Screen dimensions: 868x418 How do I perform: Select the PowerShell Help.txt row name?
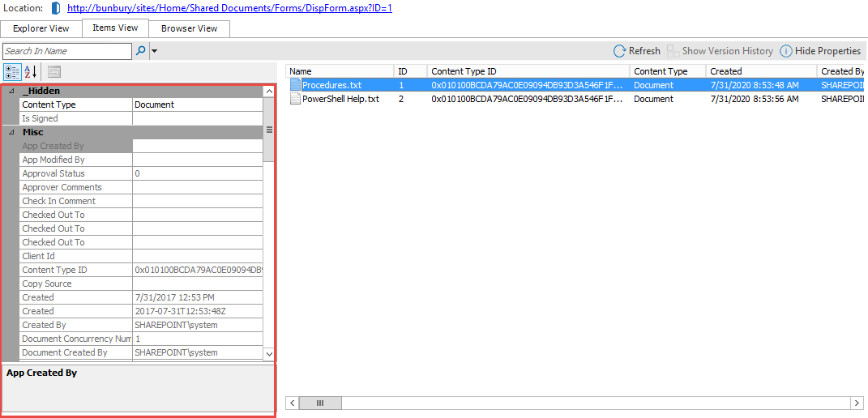tap(340, 99)
